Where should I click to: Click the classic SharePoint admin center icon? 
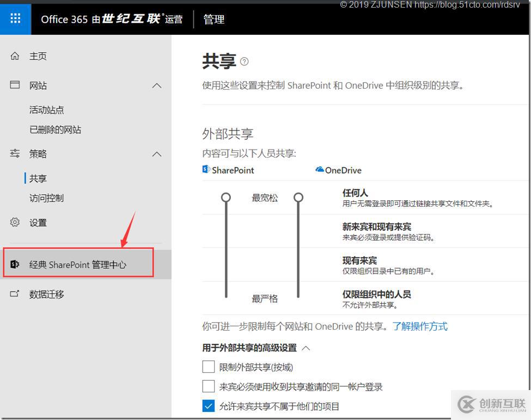tap(15, 264)
